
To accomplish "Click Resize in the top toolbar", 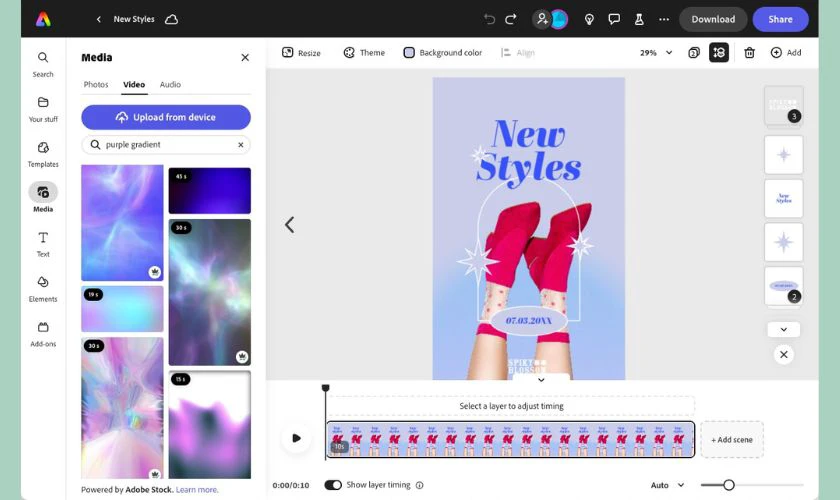I will tap(301, 53).
